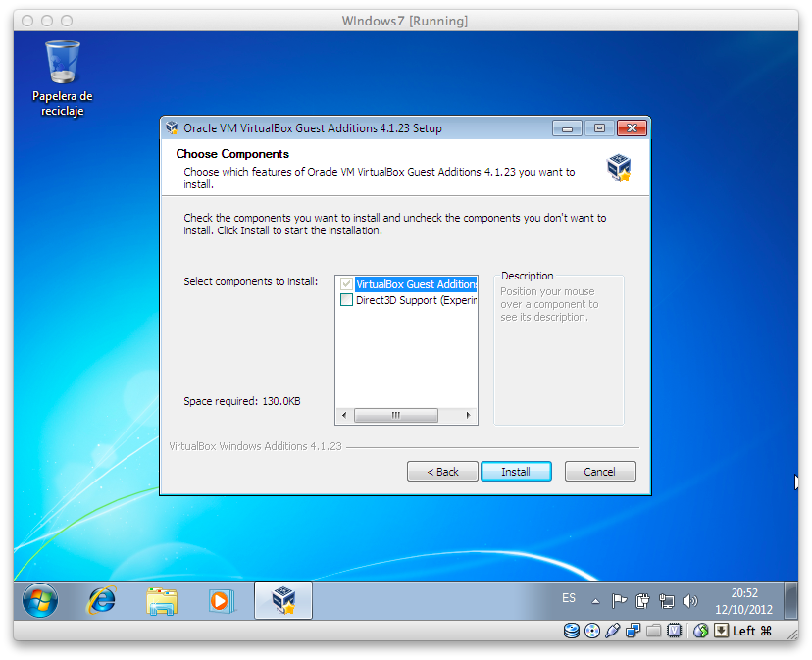Click the host key down-arrow indicator

point(721,631)
